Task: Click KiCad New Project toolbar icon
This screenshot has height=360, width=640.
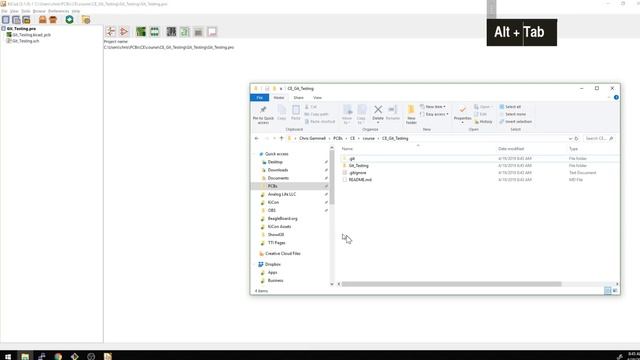Action: (x=6, y=20)
